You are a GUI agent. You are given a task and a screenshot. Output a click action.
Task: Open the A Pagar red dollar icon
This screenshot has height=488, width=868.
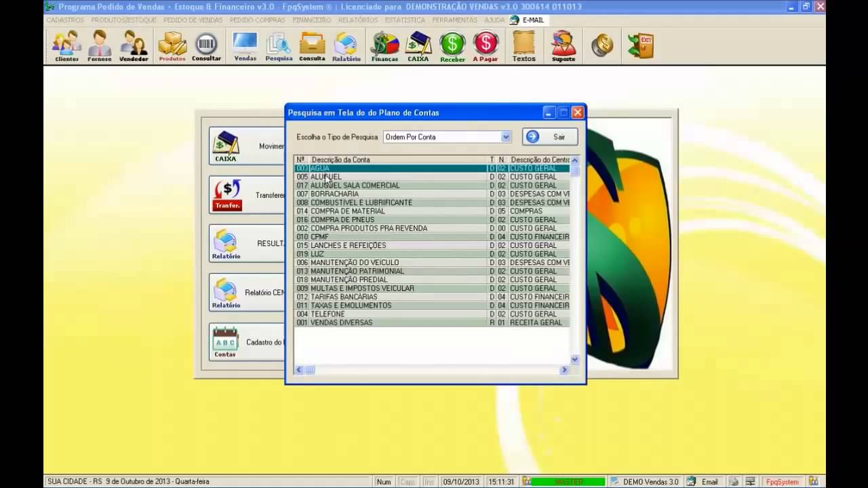[x=486, y=46]
